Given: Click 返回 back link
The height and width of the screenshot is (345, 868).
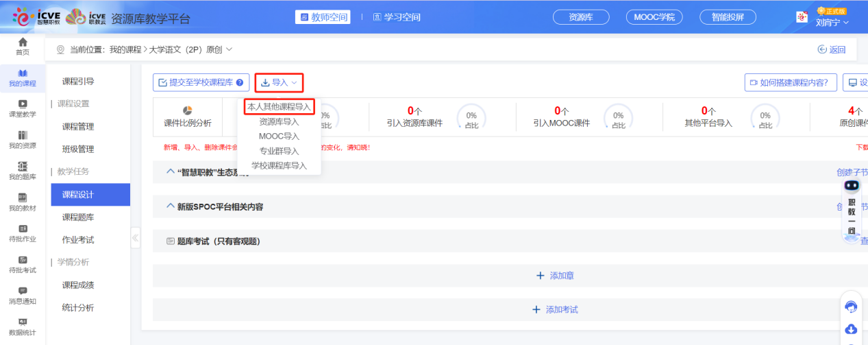Looking at the screenshot, I should (832, 49).
